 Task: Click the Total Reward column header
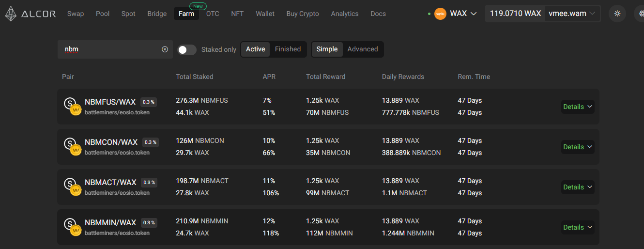326,77
